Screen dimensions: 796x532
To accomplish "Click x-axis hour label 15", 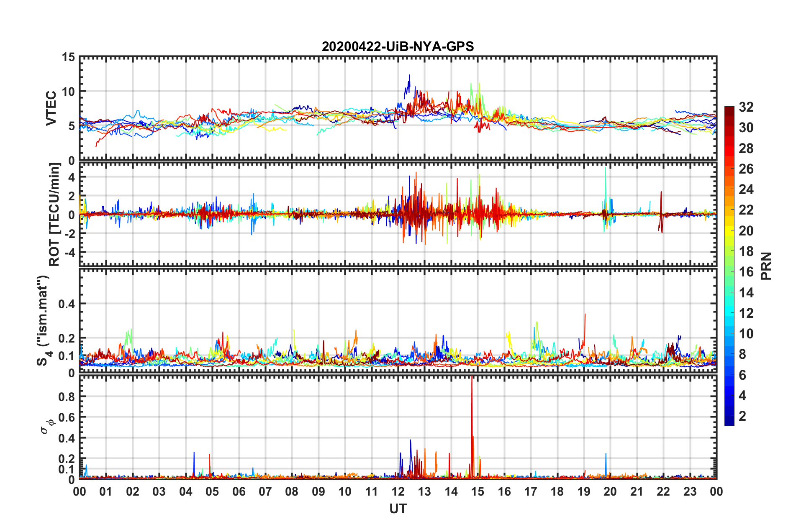I will (478, 491).
